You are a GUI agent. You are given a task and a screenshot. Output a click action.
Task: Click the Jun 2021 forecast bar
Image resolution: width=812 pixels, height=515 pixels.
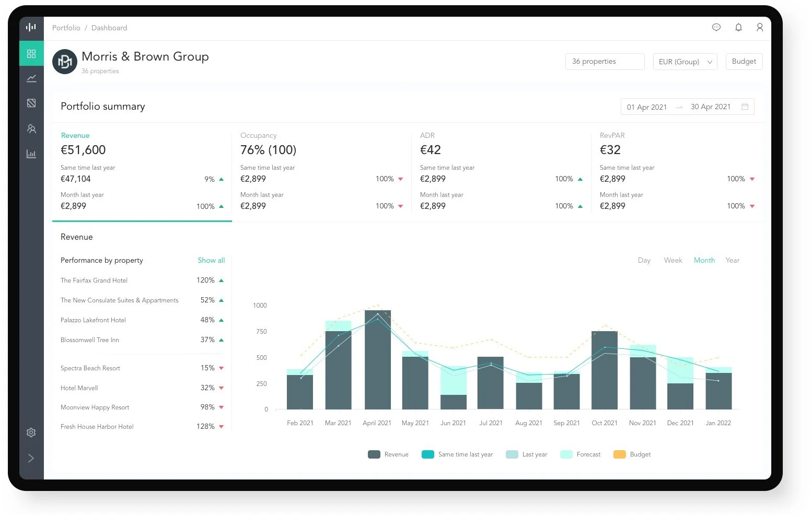[453, 380]
